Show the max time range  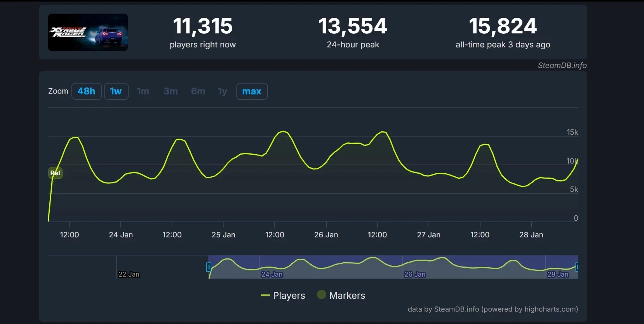252,91
